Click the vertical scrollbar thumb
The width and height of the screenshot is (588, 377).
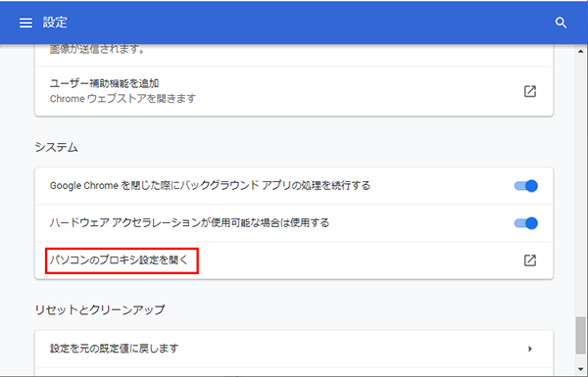pos(580,336)
